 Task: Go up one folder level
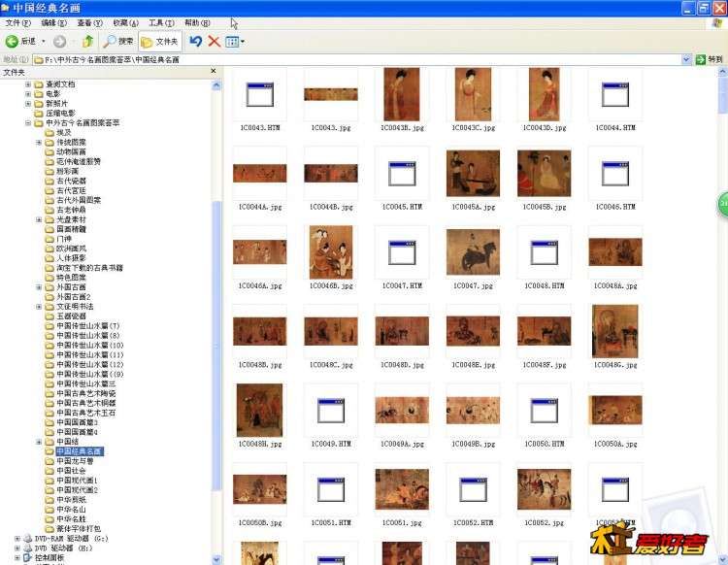pyautogui.click(x=87, y=42)
